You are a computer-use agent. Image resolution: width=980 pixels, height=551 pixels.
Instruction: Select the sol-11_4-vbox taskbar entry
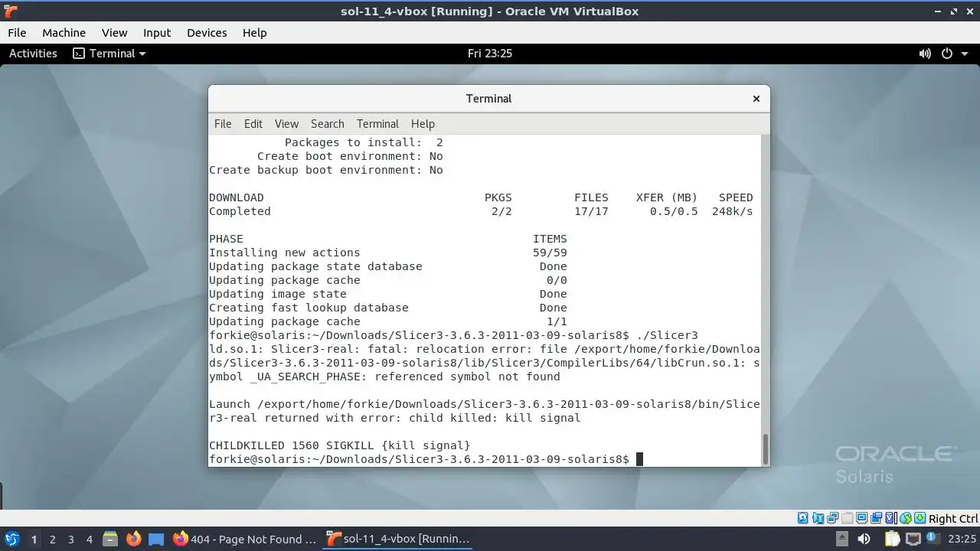[398, 539]
